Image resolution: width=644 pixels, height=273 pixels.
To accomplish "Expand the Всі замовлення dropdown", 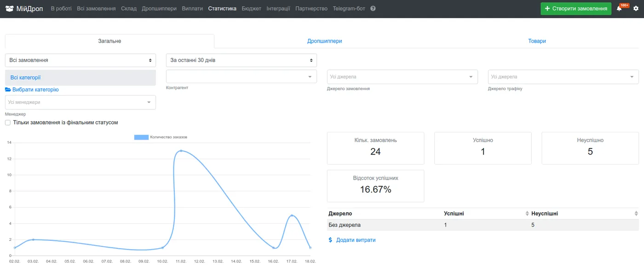I will (80, 60).
